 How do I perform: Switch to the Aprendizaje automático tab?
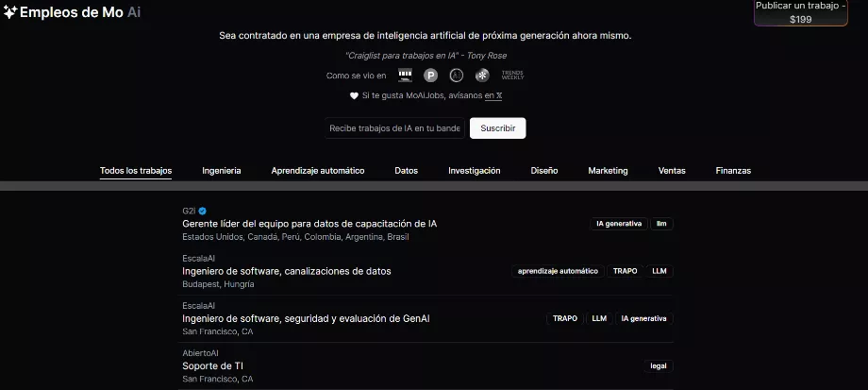318,171
